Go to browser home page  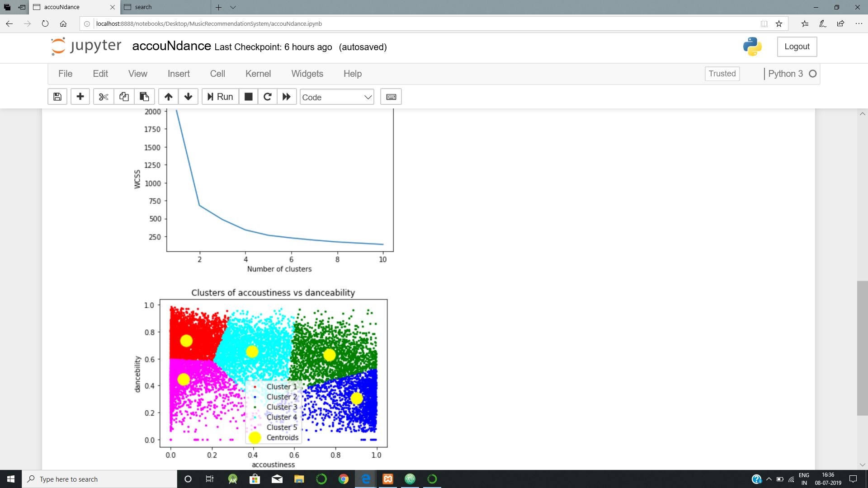[x=63, y=23]
